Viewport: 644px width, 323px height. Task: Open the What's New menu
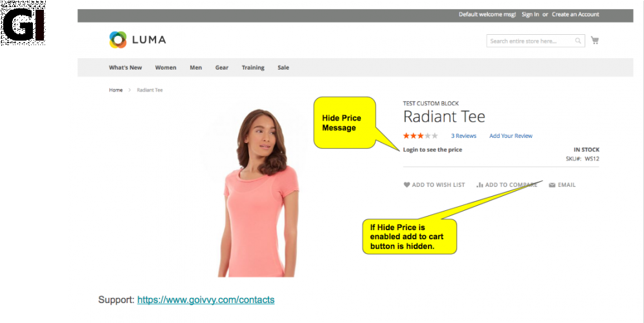coord(125,68)
